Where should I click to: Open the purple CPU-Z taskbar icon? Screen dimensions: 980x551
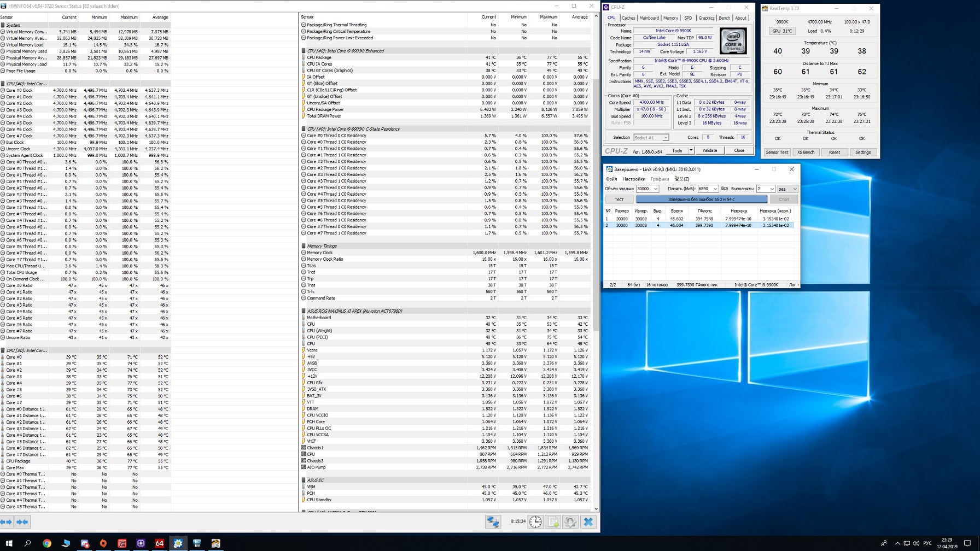click(x=141, y=543)
